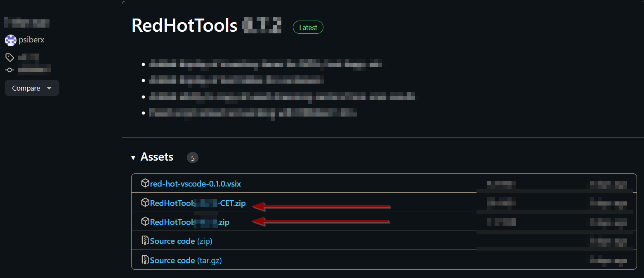Click file icon beside Source code (tar.gz)
The height and width of the screenshot is (278, 644).
click(145, 260)
